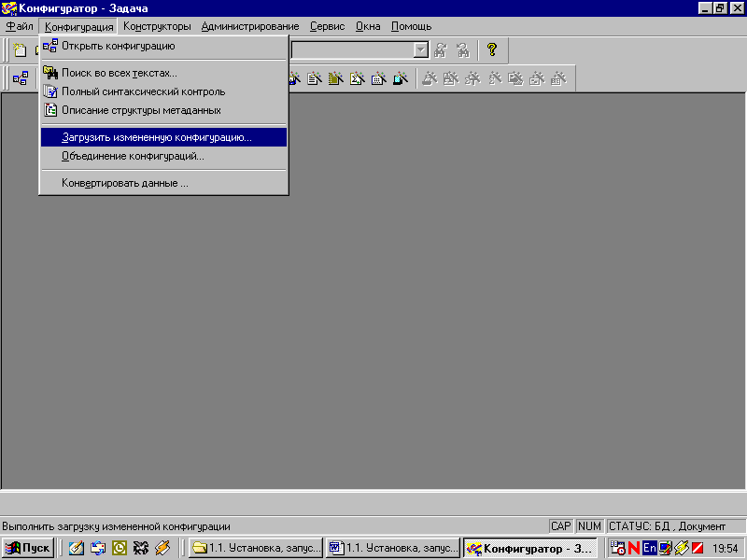747x560 pixels.
Task: Click the scheduler tray icon with red clock
Action: pos(618,548)
